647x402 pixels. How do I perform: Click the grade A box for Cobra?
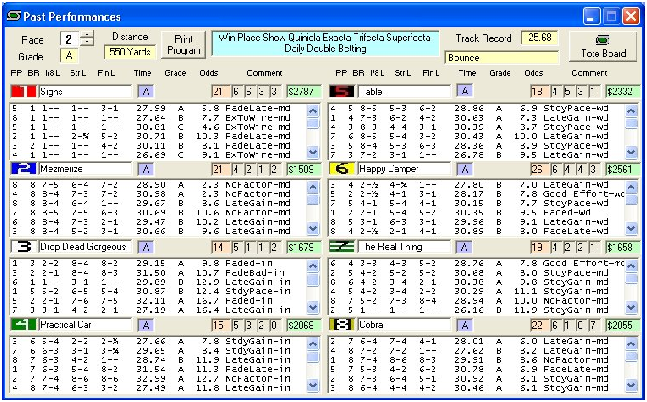pos(464,325)
